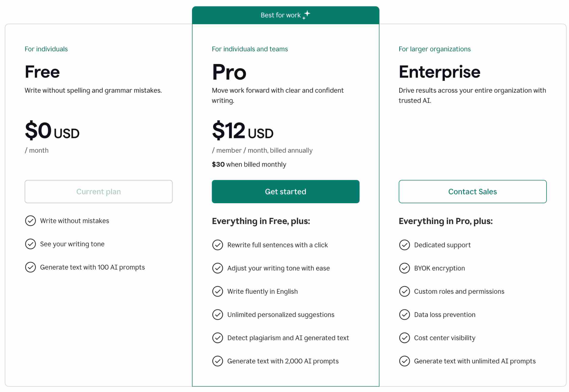The height and width of the screenshot is (392, 569).
Task: Click checkmark beside Write fluently in English
Action: (x=218, y=292)
